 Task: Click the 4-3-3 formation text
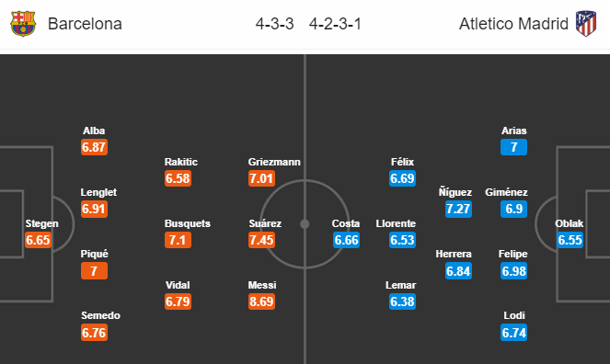(275, 24)
